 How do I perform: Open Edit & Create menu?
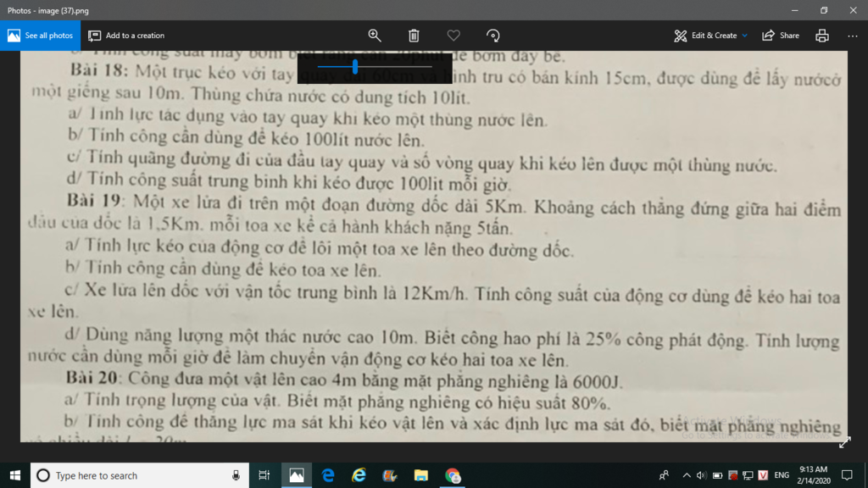pos(711,36)
